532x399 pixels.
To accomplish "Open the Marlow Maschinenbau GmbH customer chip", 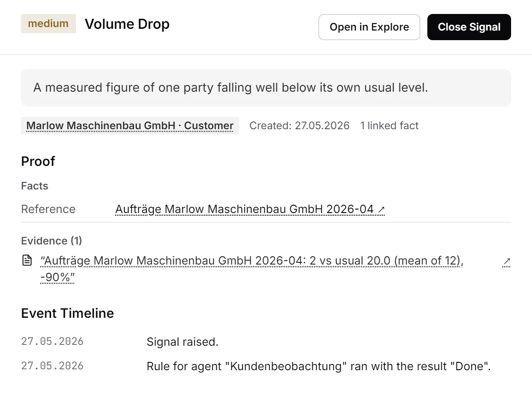I will tap(130, 126).
